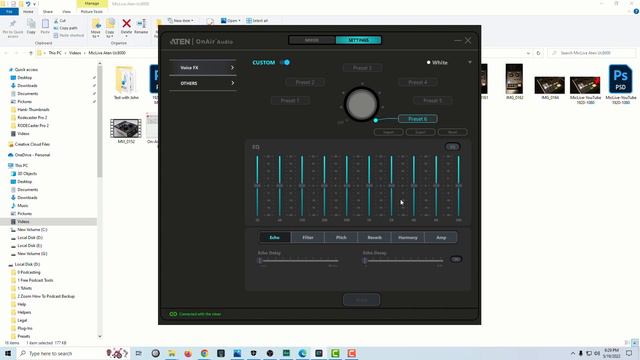Switch to the MIXER tab in OnAir Audio

(x=312, y=40)
